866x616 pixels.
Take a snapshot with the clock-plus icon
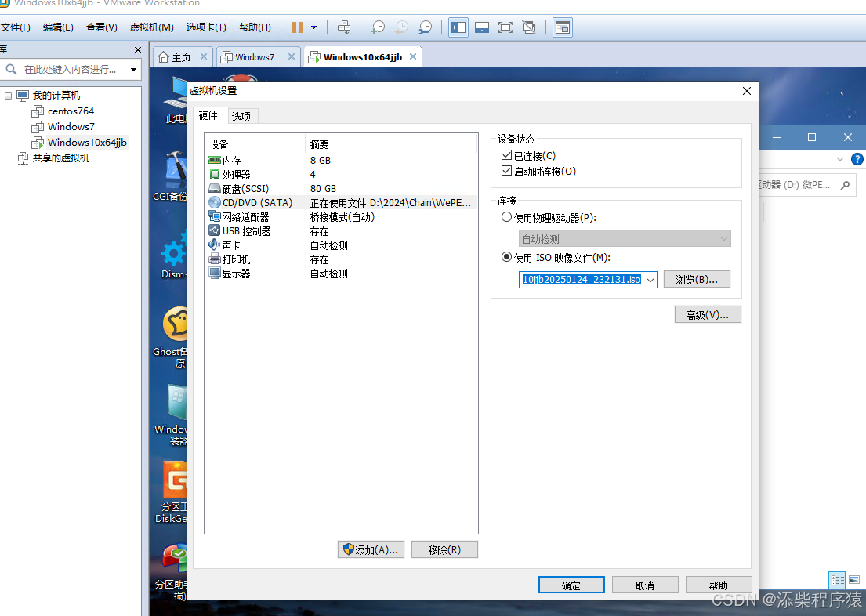point(378,27)
